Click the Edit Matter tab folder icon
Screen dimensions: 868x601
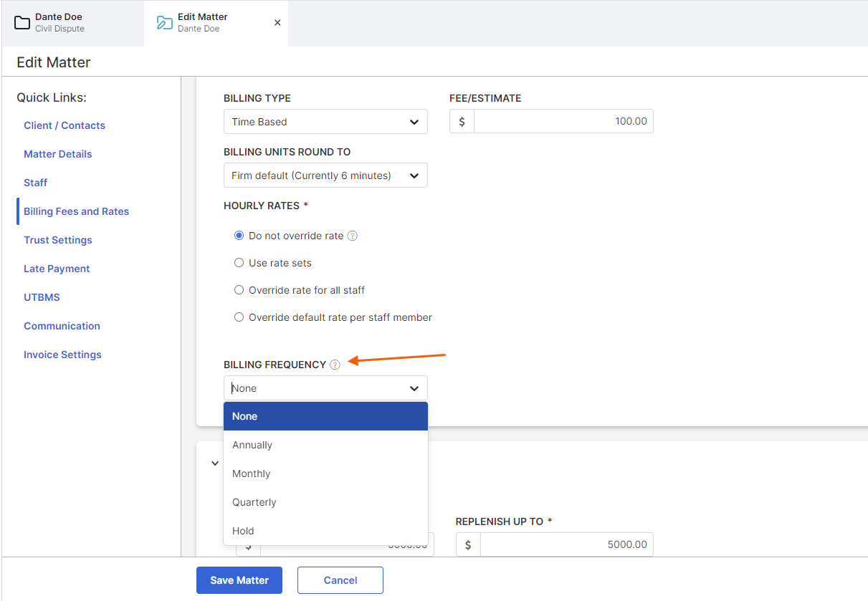point(165,23)
